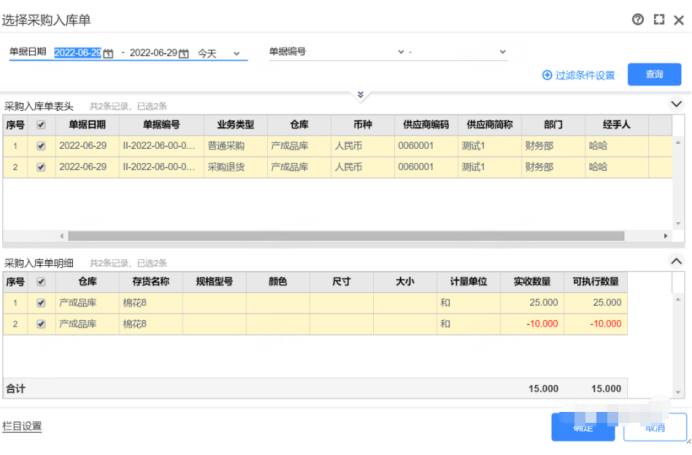Select 棉花8 cell in detail row 1
This screenshot has width=692, height=455.
pos(150,303)
